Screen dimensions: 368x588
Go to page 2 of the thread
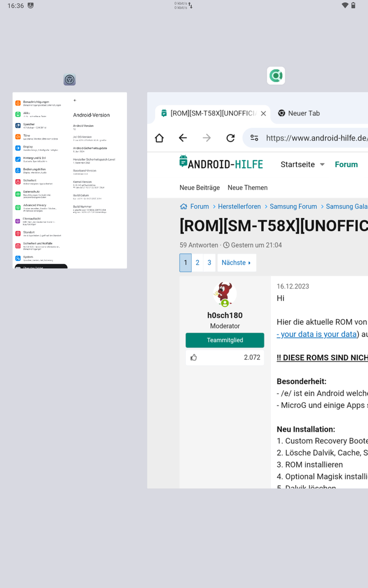pyautogui.click(x=197, y=262)
